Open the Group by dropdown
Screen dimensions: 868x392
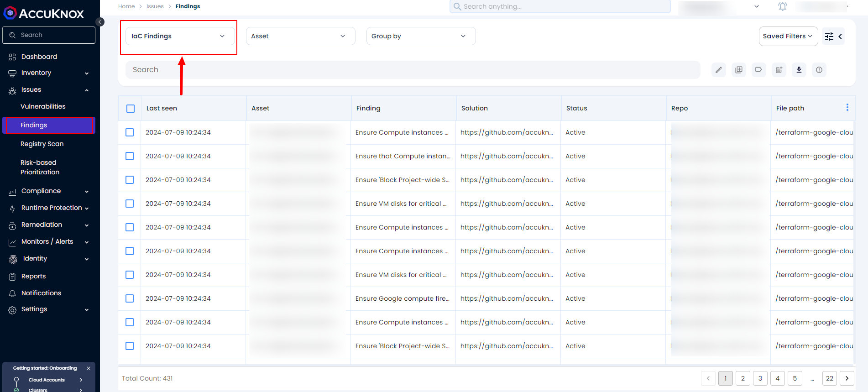point(421,36)
